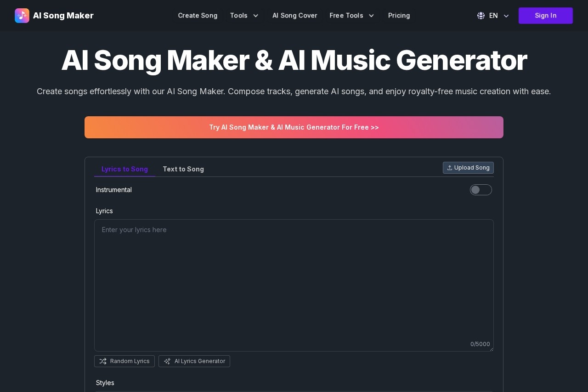This screenshot has height=392, width=588.
Task: Click Try AI Song Maker For Free banner
Action: click(x=294, y=127)
